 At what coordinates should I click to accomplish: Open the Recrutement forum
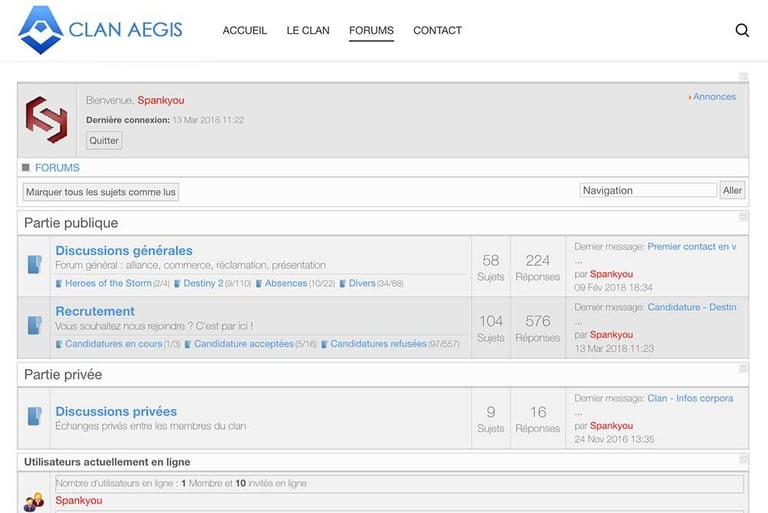pos(95,311)
